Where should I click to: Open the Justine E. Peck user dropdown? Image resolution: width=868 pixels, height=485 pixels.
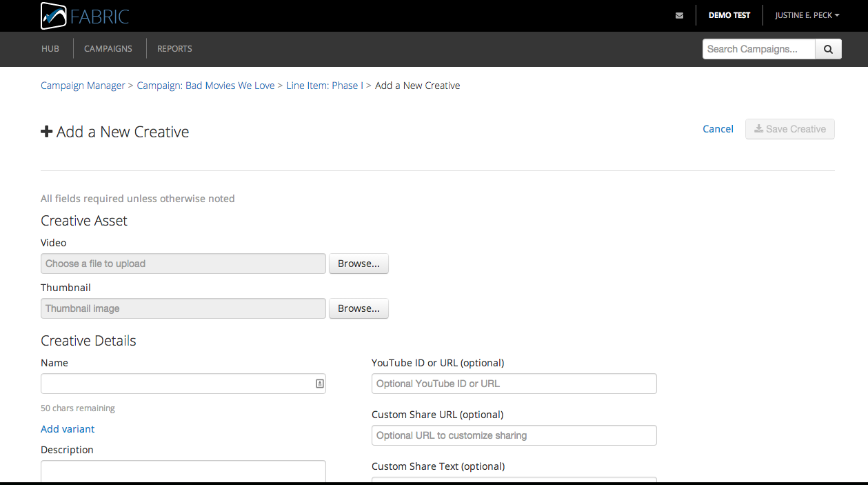point(807,15)
